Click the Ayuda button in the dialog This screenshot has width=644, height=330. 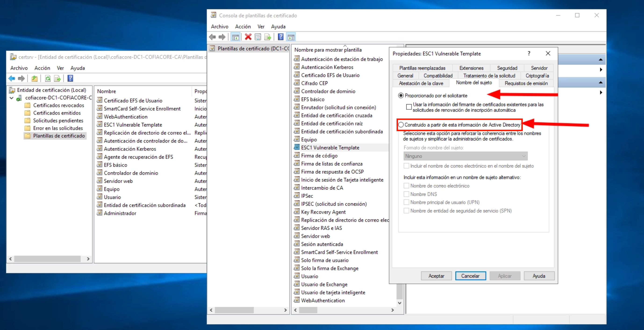point(539,276)
